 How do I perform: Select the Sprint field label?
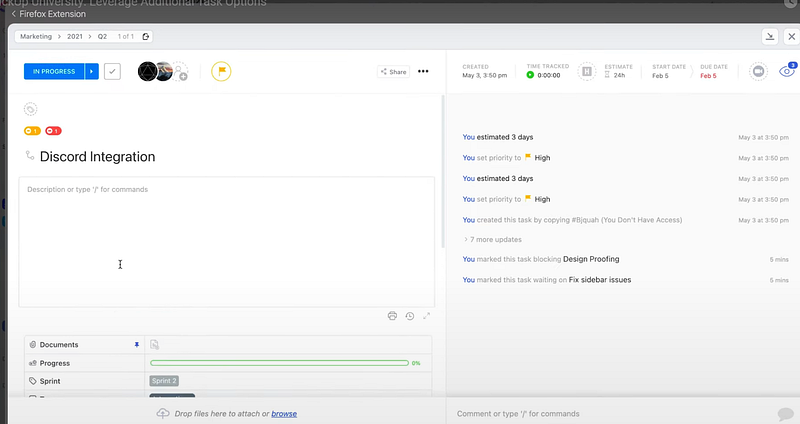point(50,381)
